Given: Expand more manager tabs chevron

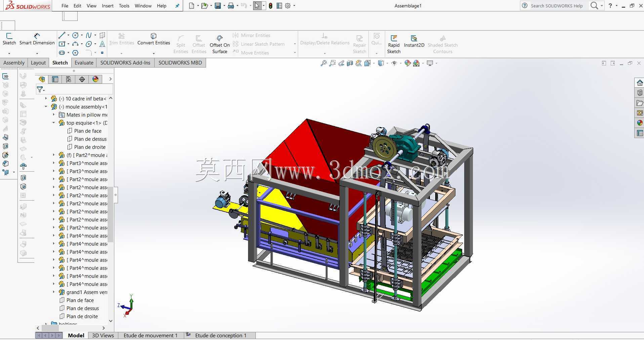Looking at the screenshot, I should [110, 79].
